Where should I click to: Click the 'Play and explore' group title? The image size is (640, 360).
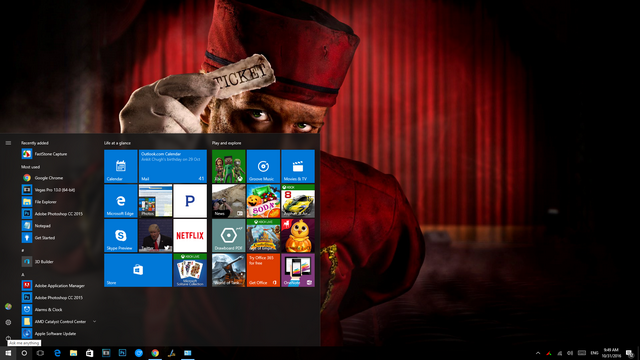pos(226,143)
